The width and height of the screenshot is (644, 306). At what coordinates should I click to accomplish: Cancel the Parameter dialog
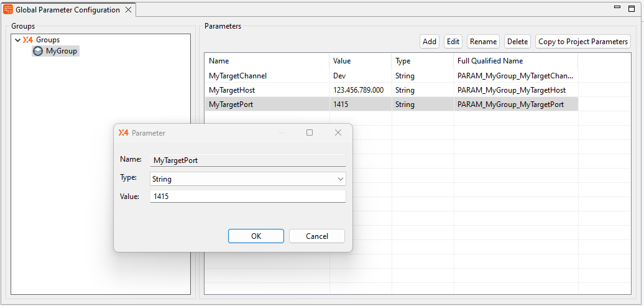pyautogui.click(x=317, y=236)
